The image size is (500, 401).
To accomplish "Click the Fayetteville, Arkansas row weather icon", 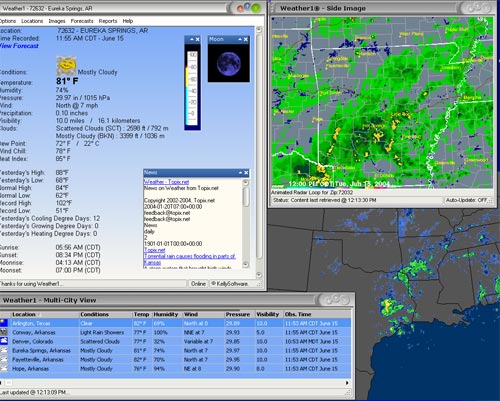I will [x=4, y=359].
